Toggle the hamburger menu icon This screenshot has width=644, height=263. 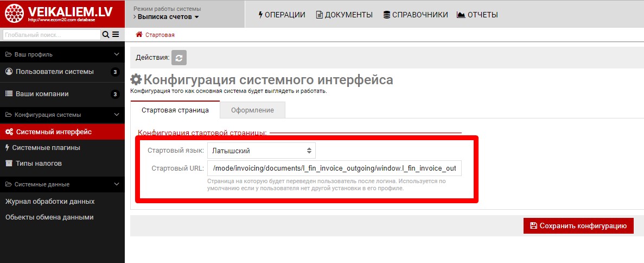point(115,35)
